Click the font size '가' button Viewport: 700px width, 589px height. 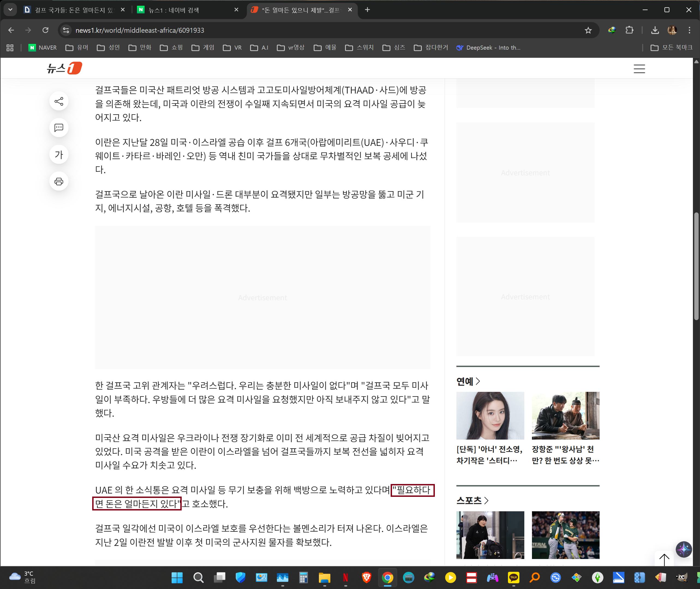pos(59,155)
